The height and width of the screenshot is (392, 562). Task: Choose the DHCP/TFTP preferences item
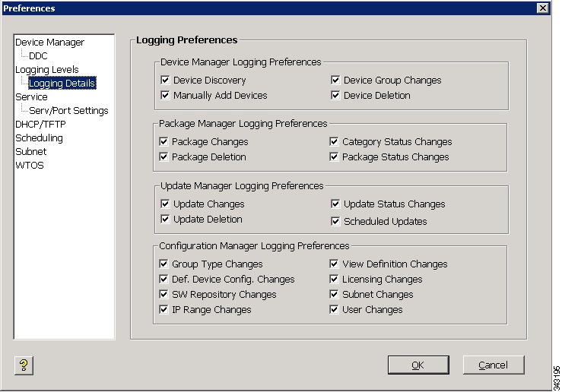pyautogui.click(x=40, y=125)
